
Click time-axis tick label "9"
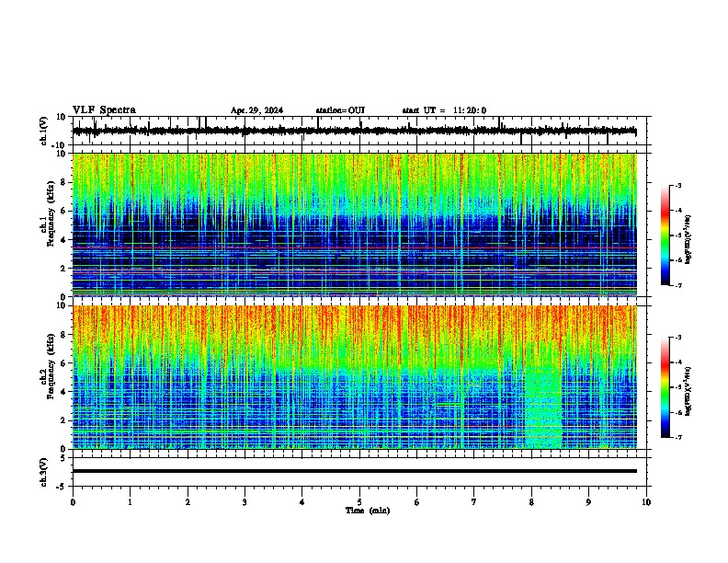click(588, 502)
